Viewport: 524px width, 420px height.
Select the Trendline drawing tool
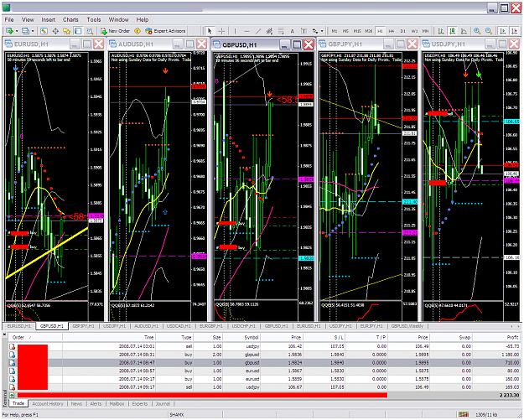pyautogui.click(x=258, y=31)
